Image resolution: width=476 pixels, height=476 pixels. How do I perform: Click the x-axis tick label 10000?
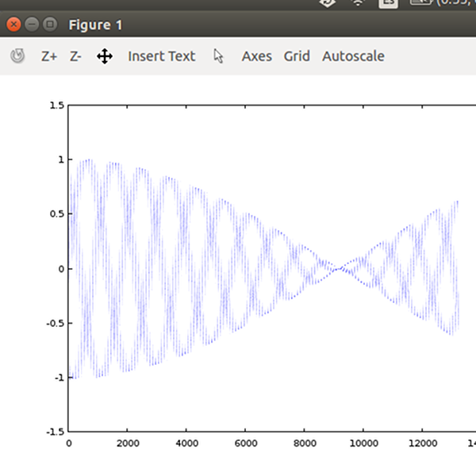pos(363,443)
